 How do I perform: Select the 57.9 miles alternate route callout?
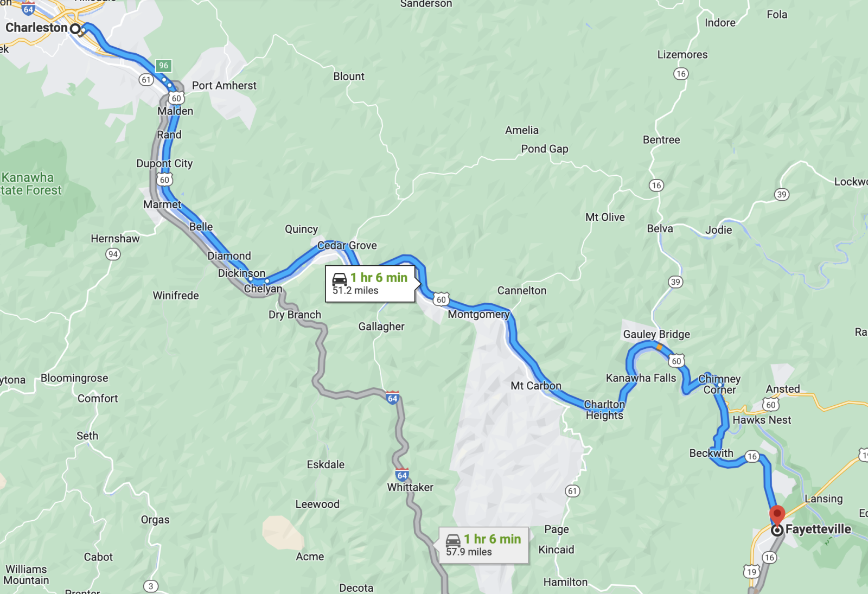(x=483, y=545)
